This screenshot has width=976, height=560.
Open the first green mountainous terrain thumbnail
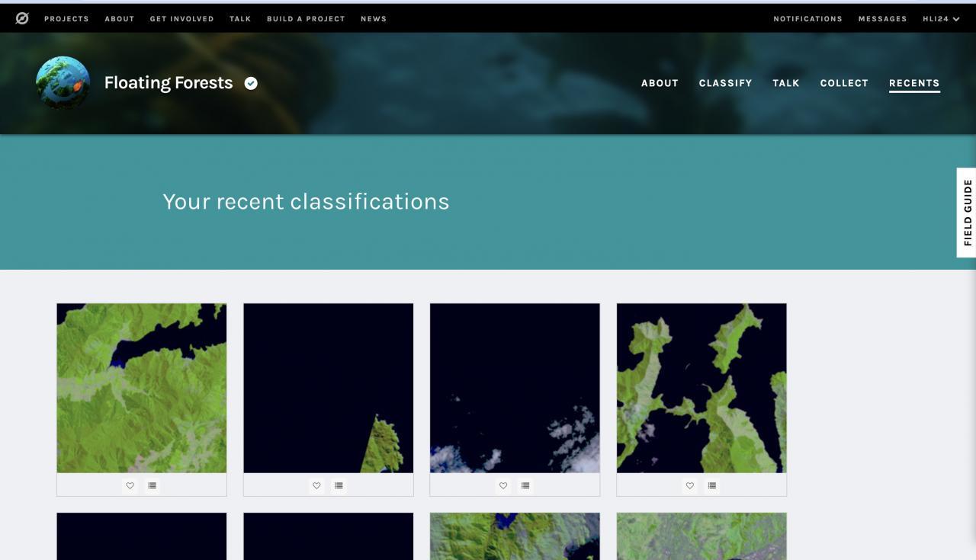pyautogui.click(x=142, y=388)
